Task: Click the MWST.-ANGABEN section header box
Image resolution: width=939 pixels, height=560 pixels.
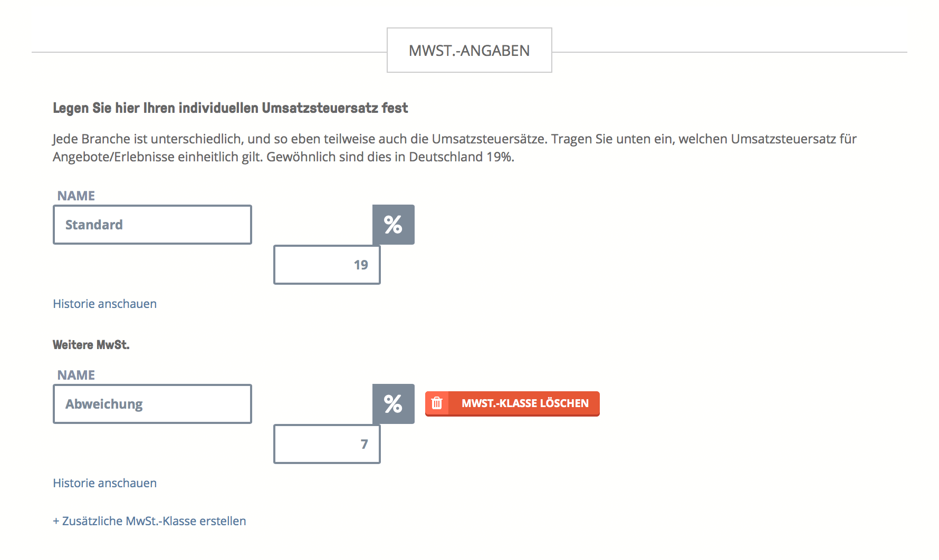Action: tap(469, 50)
